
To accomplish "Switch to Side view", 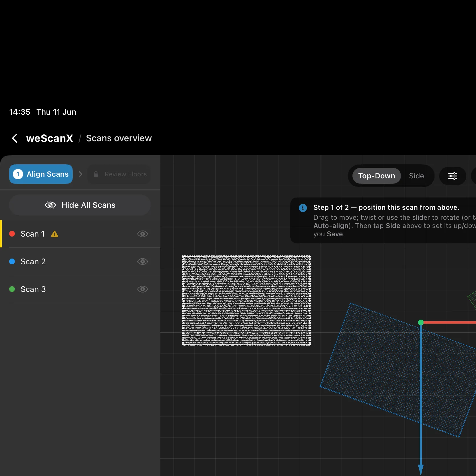I will click(416, 176).
